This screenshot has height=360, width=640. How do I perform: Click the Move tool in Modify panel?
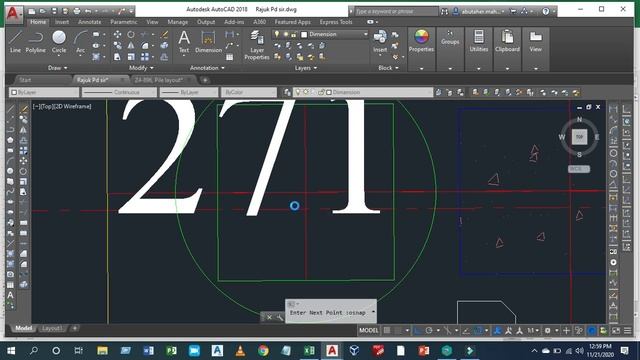coord(117,34)
